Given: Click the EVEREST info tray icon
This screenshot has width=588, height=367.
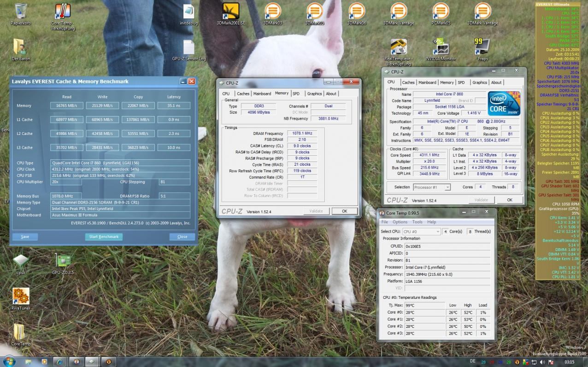Looking at the screenshot, I should tap(517, 362).
